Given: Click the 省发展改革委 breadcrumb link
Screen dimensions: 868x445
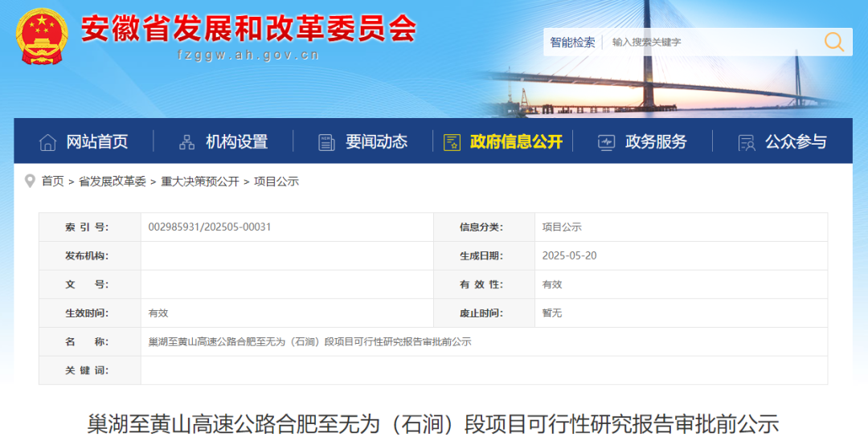Looking at the screenshot, I should (x=113, y=182).
